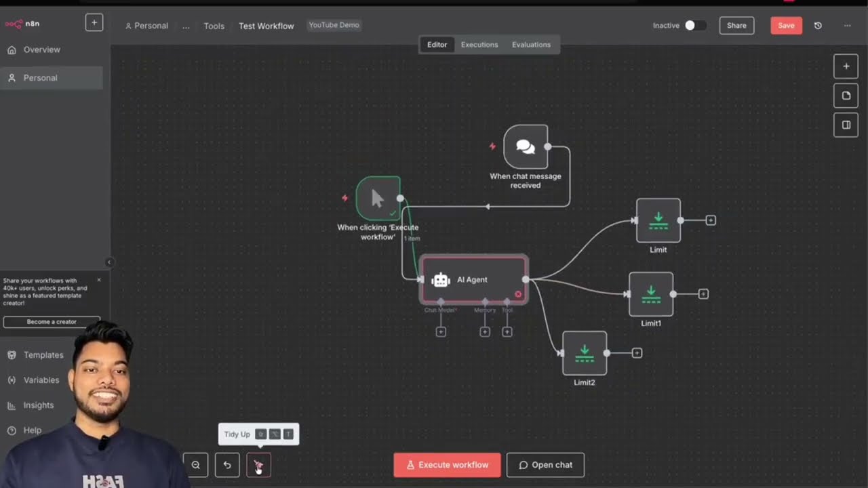Switch to the Editor tab
The image size is (868, 488).
click(x=437, y=45)
